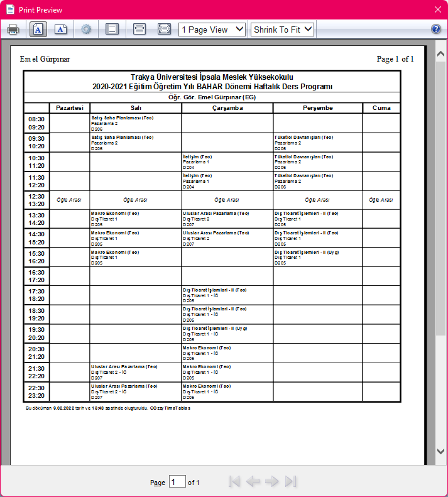Go to the first page
Viewport: 448px width, 497px height.
click(x=234, y=482)
